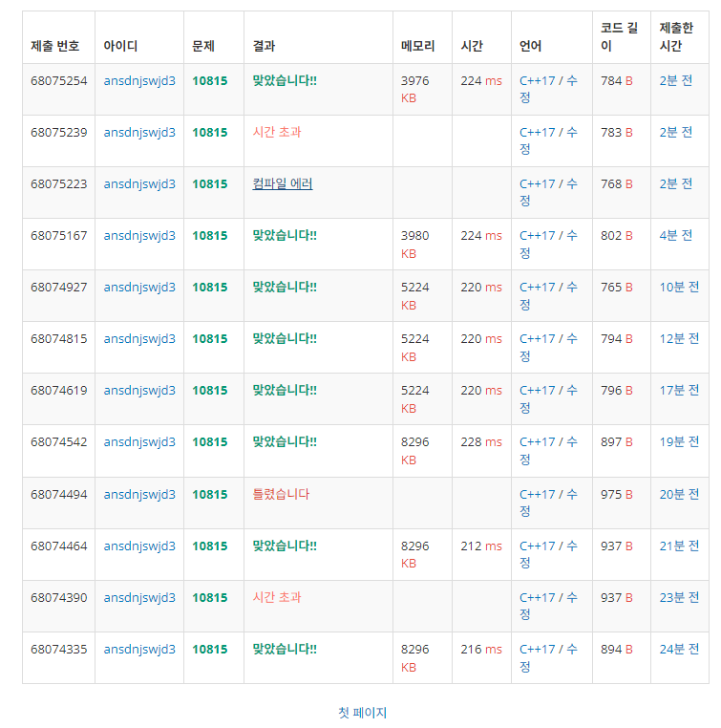Open problem 10815 in row 68074390

[210, 597]
